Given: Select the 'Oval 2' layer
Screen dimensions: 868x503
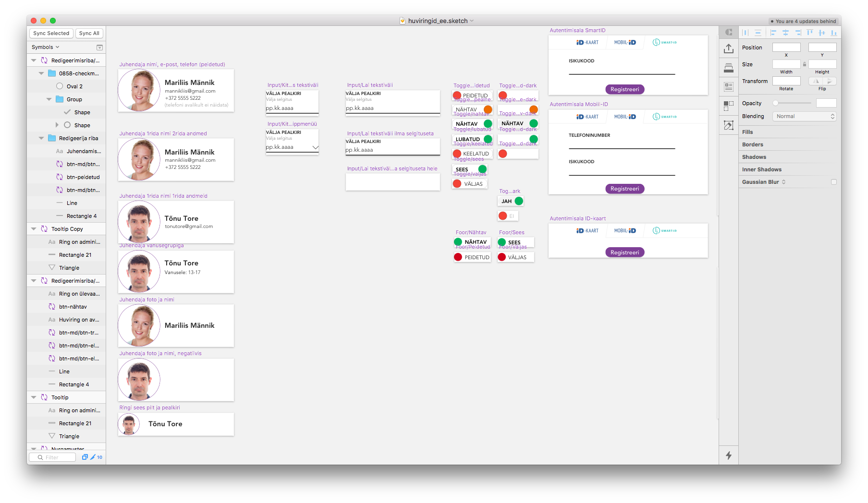Looking at the screenshot, I should (66, 86).
